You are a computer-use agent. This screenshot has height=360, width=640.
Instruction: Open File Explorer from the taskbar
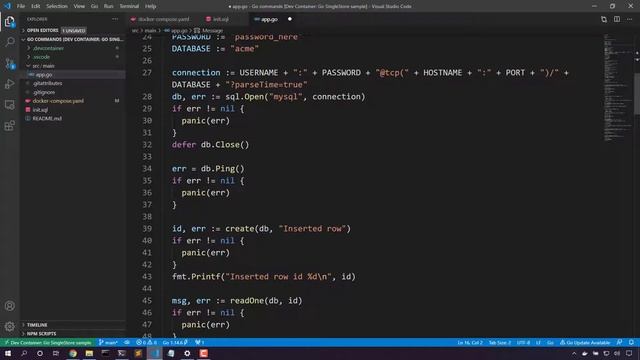click(x=89, y=353)
